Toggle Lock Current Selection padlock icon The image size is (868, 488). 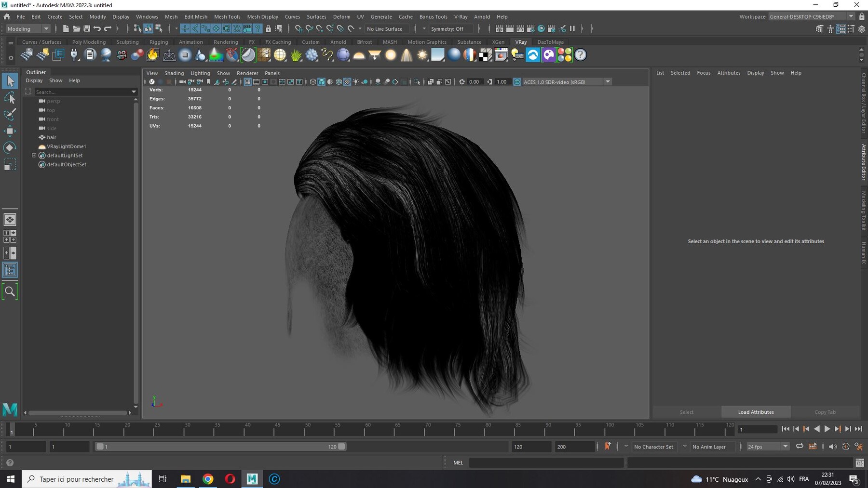pos(268,29)
